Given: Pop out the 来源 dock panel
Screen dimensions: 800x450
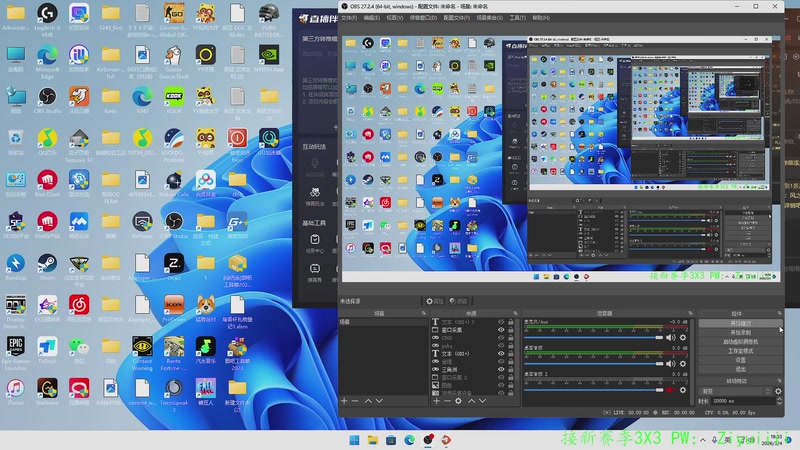Looking at the screenshot, I should tap(515, 313).
